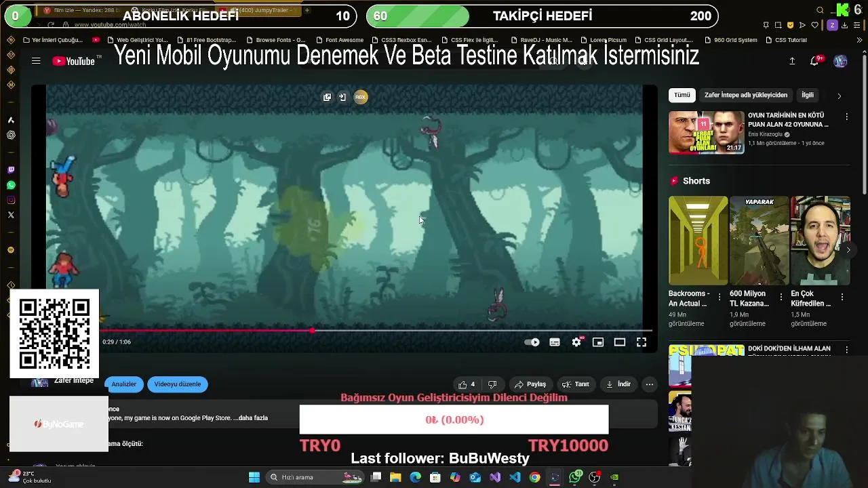Open Microsoft Edge from the taskbar
The width and height of the screenshot is (868, 488).
click(416, 477)
